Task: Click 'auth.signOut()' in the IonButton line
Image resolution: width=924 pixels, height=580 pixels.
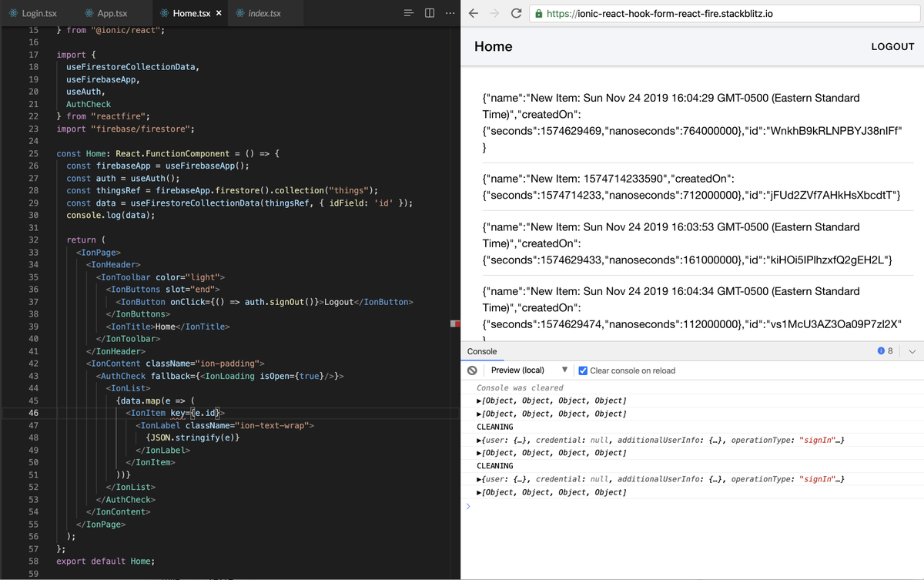Action: pos(280,302)
